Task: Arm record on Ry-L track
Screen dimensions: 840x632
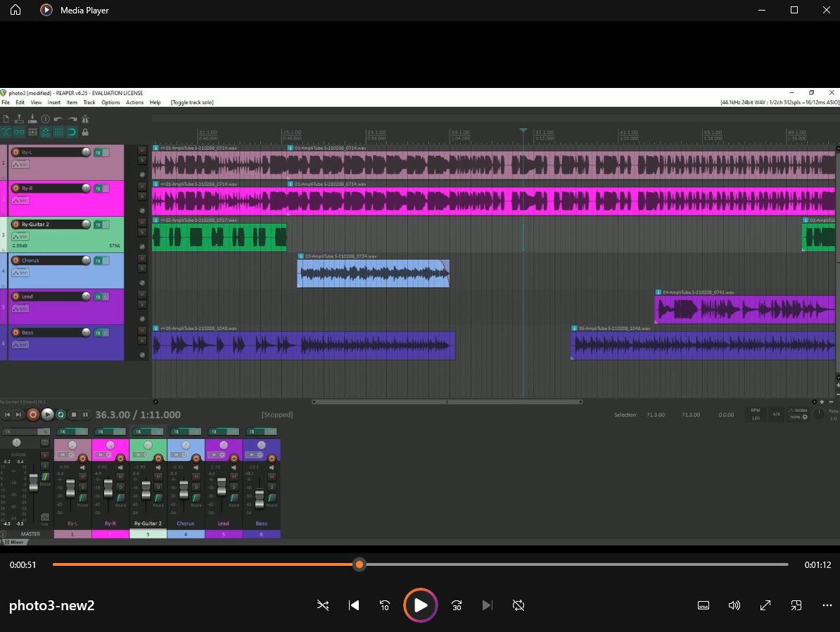Action: 15,152
